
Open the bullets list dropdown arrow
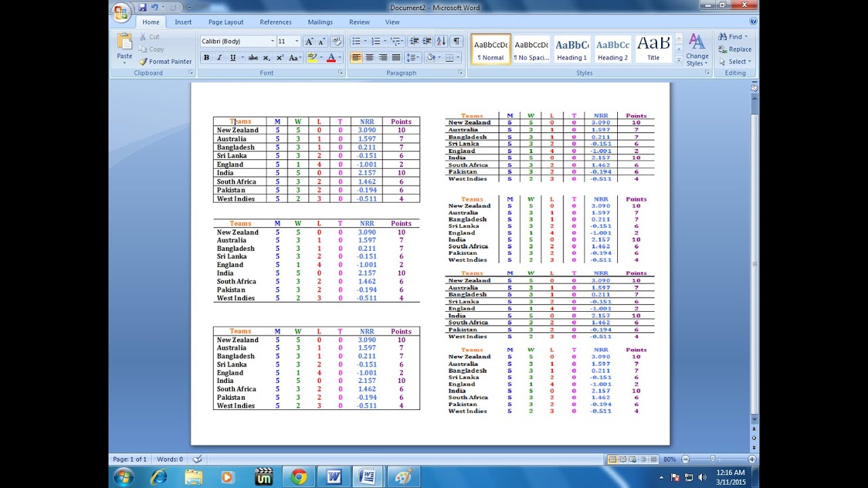coord(364,41)
